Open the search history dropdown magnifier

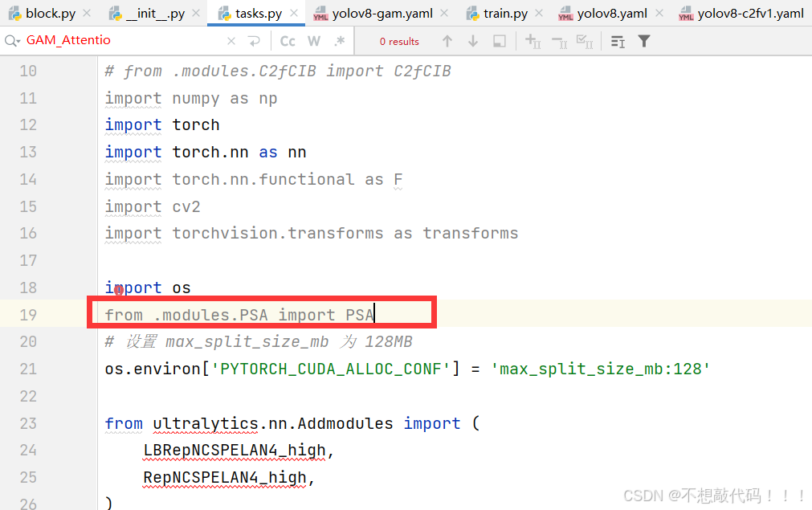tap(12, 40)
